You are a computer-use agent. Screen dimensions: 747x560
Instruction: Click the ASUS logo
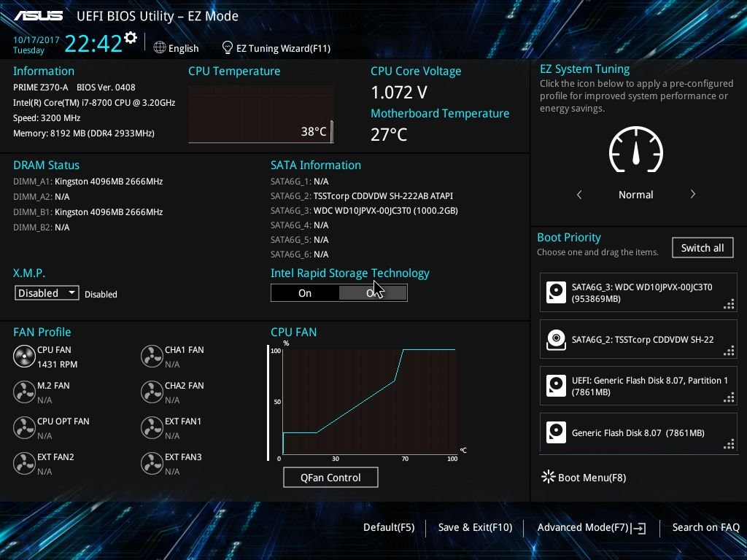coord(38,16)
